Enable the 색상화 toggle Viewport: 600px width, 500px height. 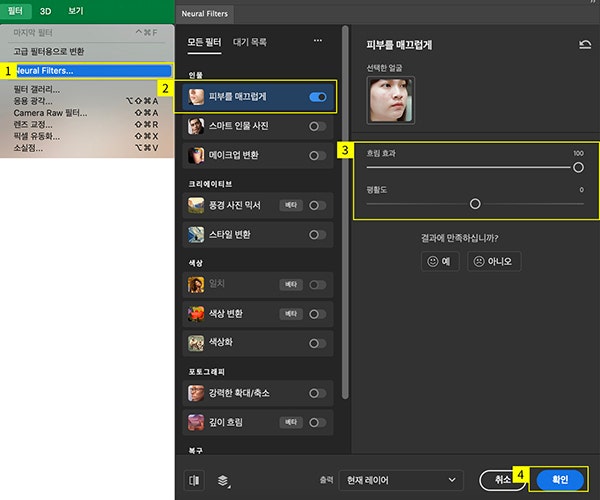coord(318,344)
